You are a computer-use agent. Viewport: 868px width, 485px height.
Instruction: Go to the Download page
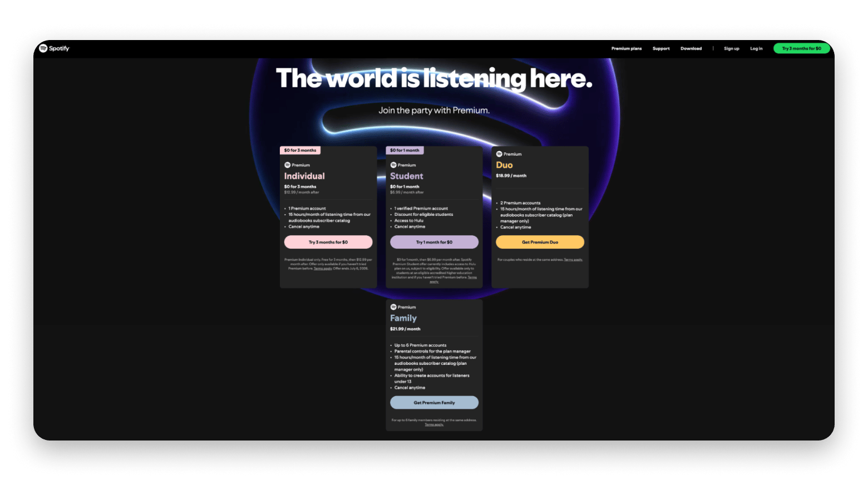click(x=691, y=48)
